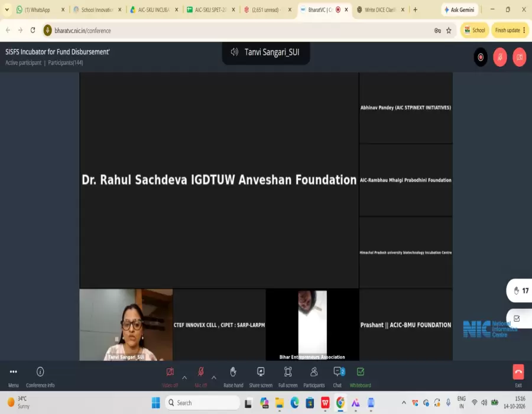Screen dimensions: 532x414
Task: Switch to School Innovation browser tab
Action: coord(98,10)
